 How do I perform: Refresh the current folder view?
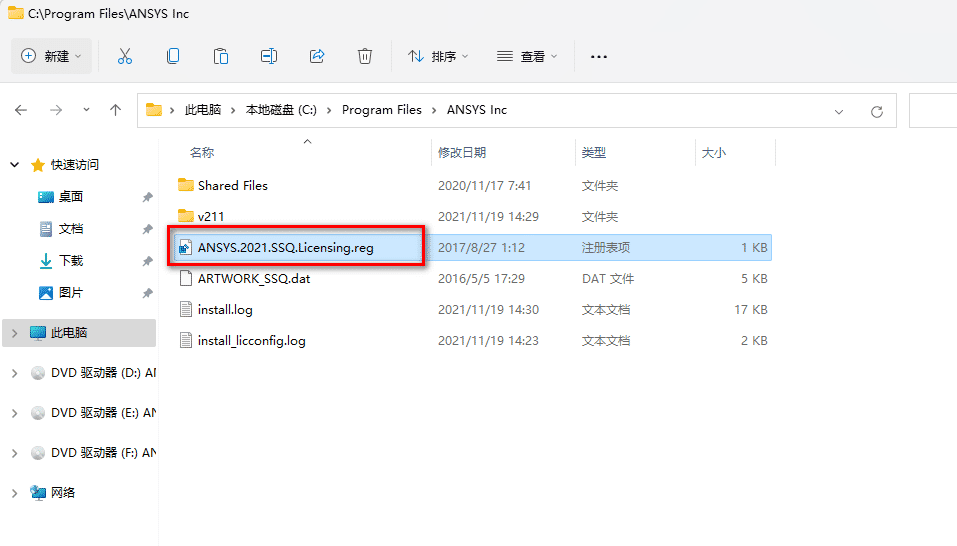(x=877, y=111)
